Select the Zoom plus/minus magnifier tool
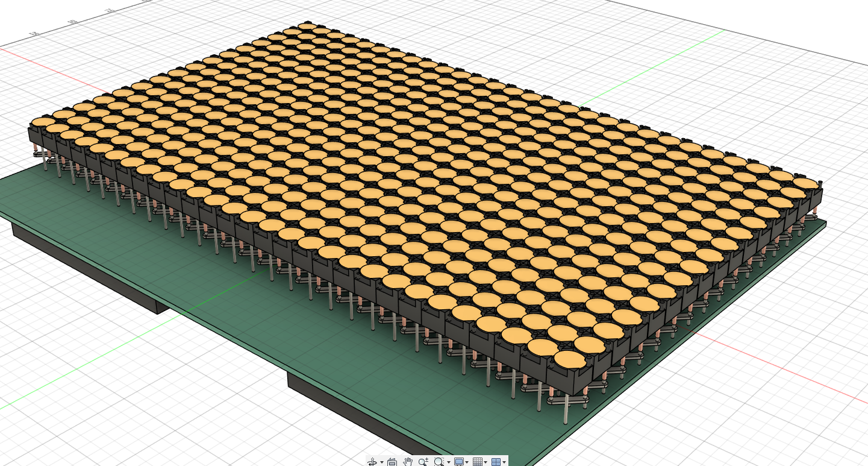Image resolution: width=868 pixels, height=466 pixels. [x=423, y=462]
